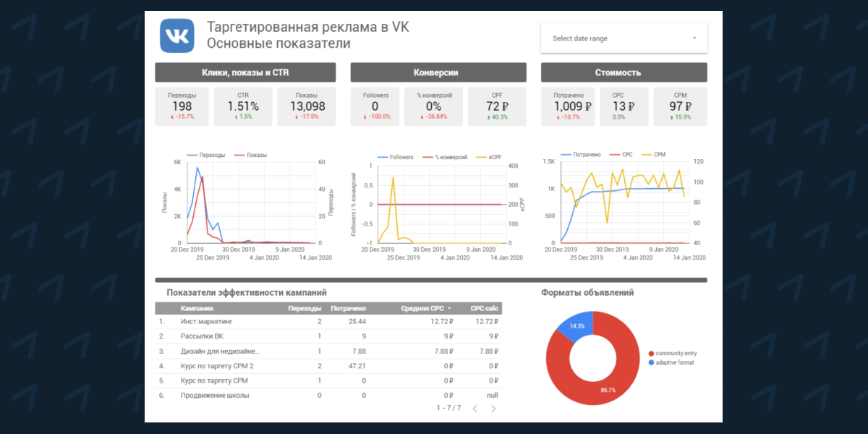Viewport: 868px width, 434px height.
Task: Click the Таргетированная реклама в VK title
Action: [308, 27]
